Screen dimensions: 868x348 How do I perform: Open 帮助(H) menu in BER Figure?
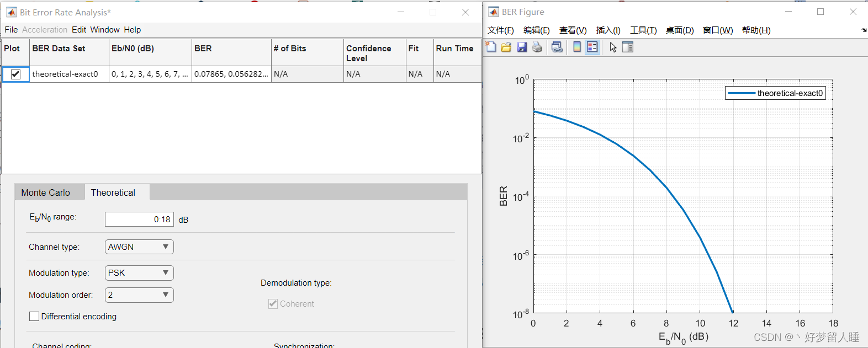[756, 30]
